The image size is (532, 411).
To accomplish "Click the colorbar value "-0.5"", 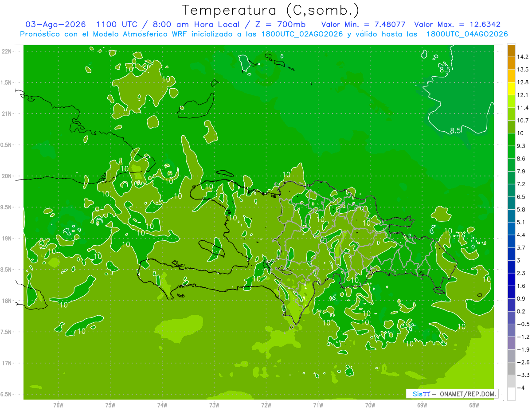I will tap(523, 324).
